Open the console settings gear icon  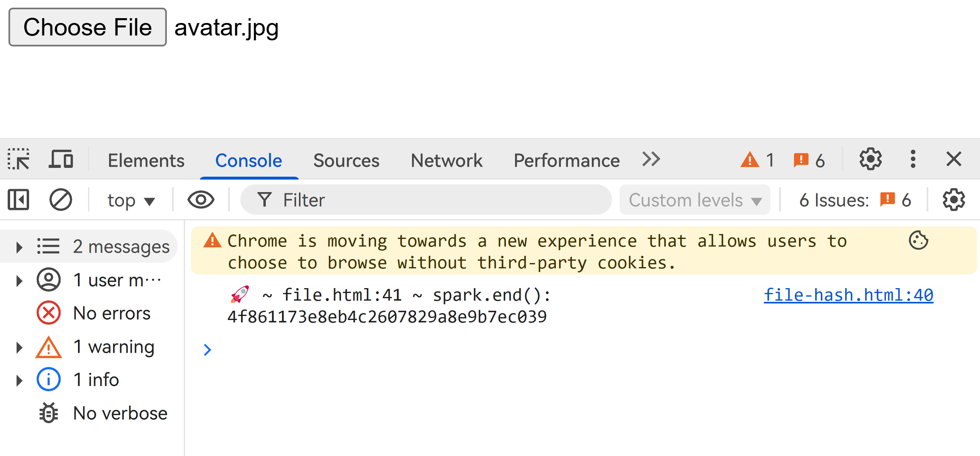point(954,200)
